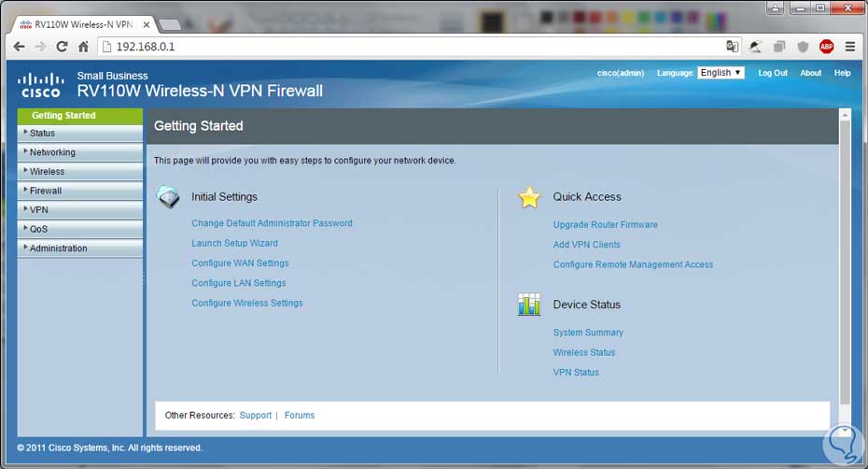Close the RV110W browser tab
This screenshot has height=469, width=868.
(x=147, y=24)
